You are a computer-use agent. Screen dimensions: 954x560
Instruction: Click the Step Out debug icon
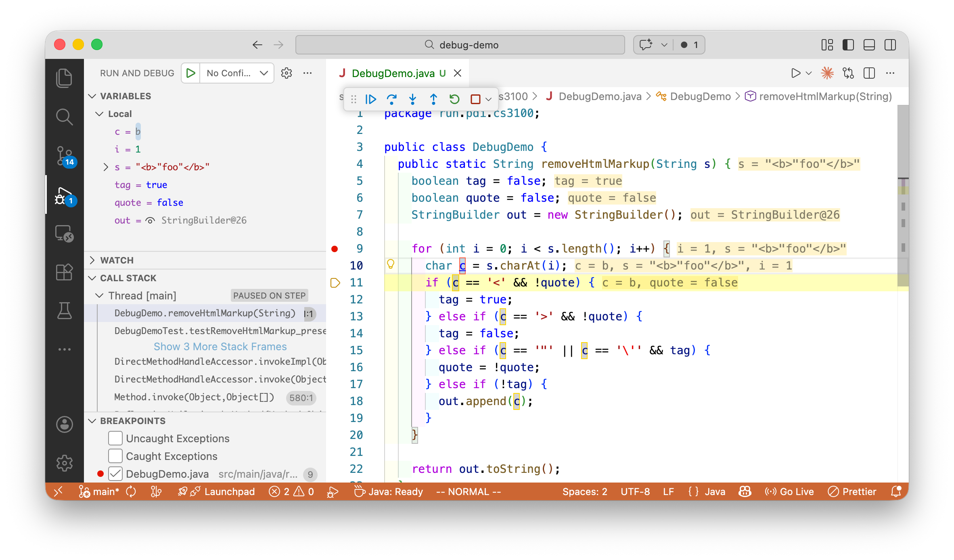433,99
